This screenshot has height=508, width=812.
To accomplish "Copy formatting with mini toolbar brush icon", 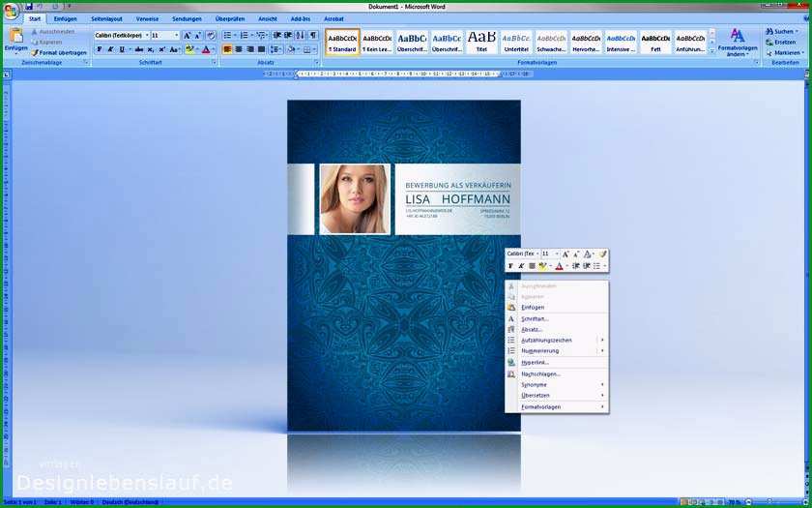I will (x=603, y=254).
